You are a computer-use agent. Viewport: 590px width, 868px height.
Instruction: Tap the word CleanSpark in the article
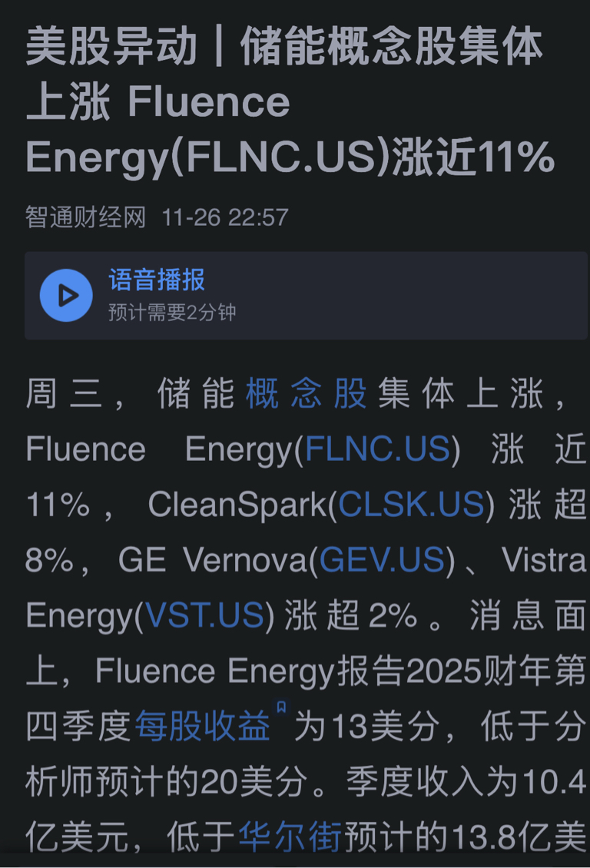[237, 505]
